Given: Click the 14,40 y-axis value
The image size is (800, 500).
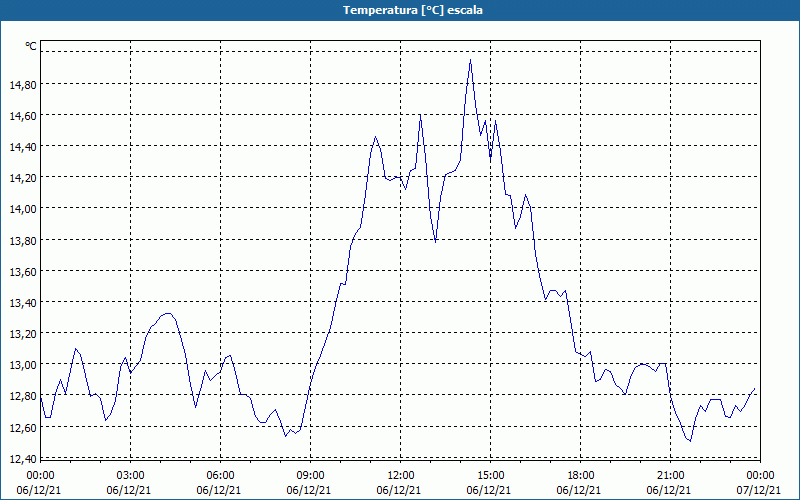Looking at the screenshot, I should [x=23, y=147].
